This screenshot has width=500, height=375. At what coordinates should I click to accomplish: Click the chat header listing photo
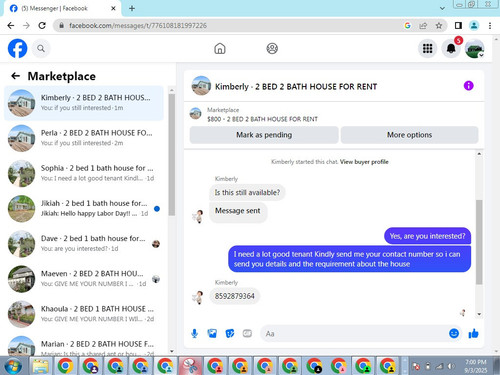[x=201, y=86]
